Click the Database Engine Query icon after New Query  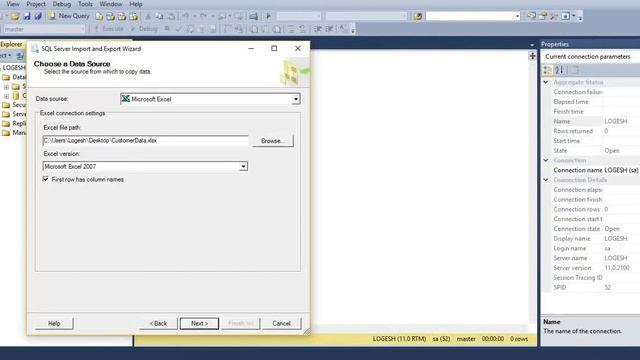99,16
